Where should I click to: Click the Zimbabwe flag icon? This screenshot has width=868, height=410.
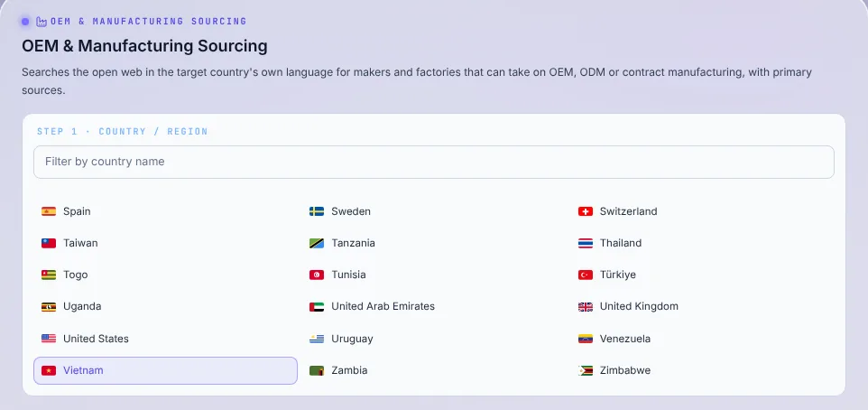pyautogui.click(x=585, y=370)
